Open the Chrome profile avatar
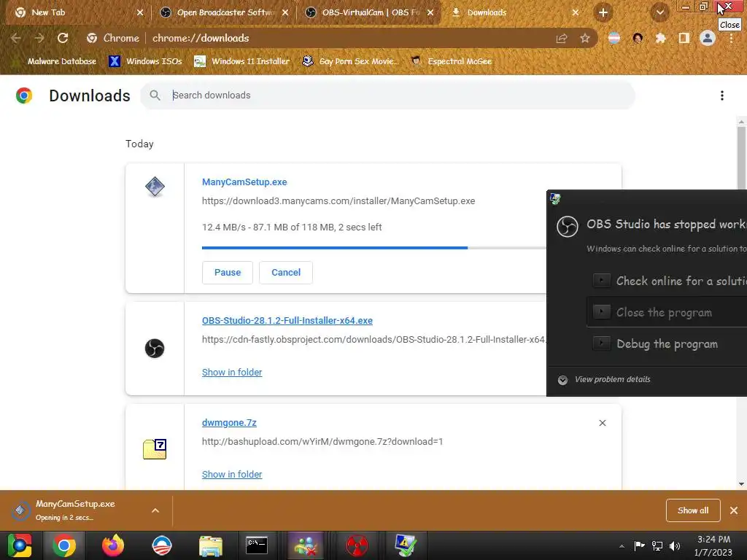 (708, 38)
